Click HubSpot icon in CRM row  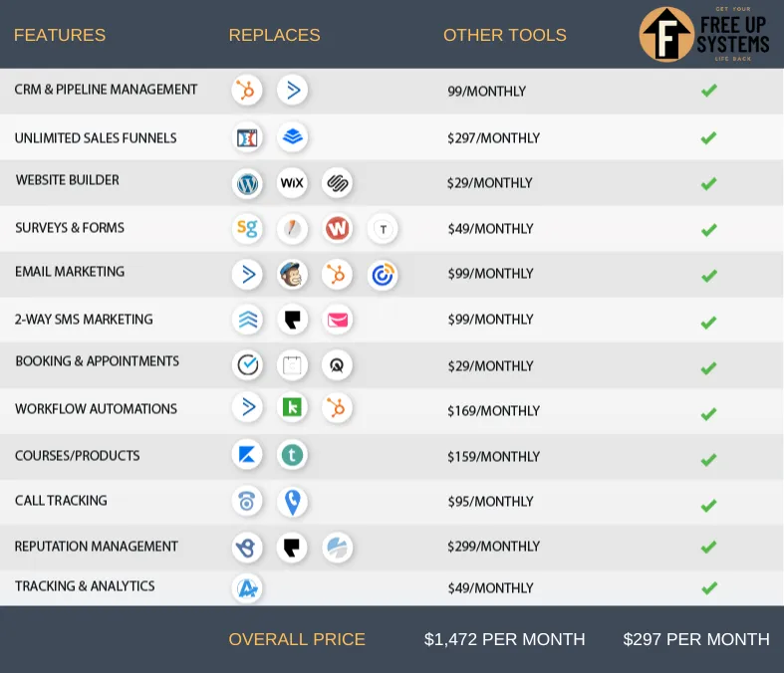tap(247, 91)
